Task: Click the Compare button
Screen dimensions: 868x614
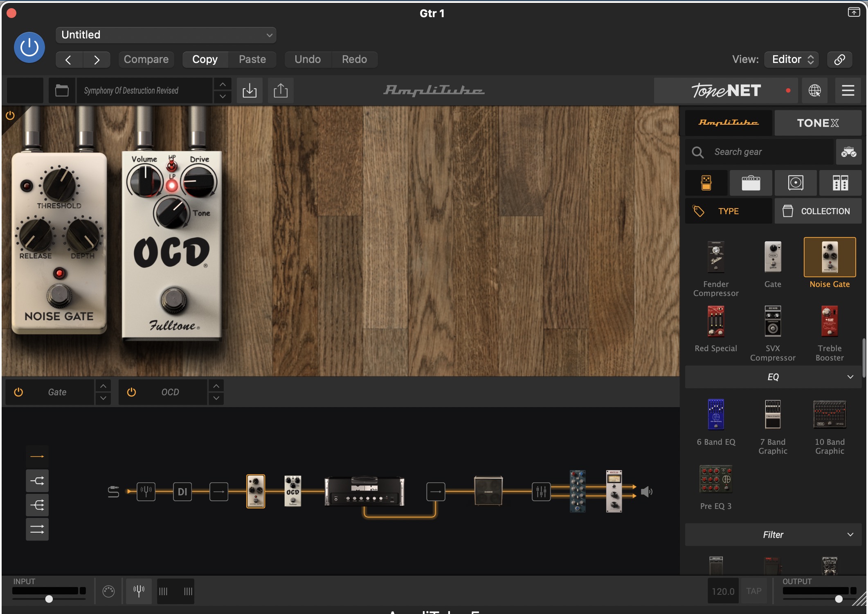Action: coord(146,59)
